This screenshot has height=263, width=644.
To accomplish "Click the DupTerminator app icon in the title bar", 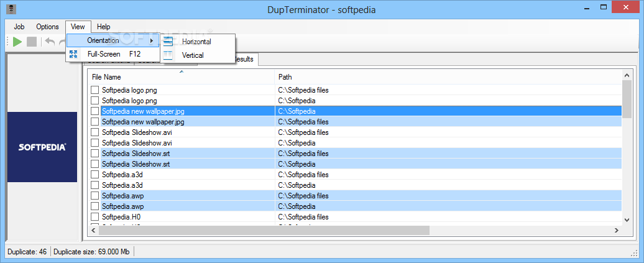I will (11, 9).
